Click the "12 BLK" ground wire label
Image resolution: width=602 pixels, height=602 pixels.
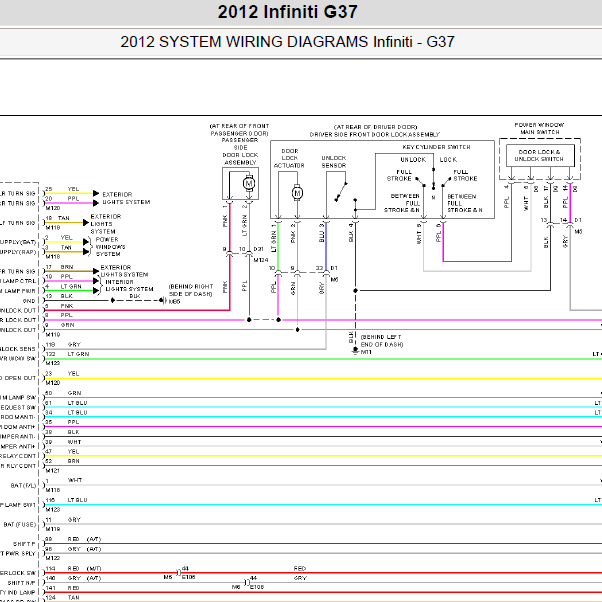[x=59, y=296]
